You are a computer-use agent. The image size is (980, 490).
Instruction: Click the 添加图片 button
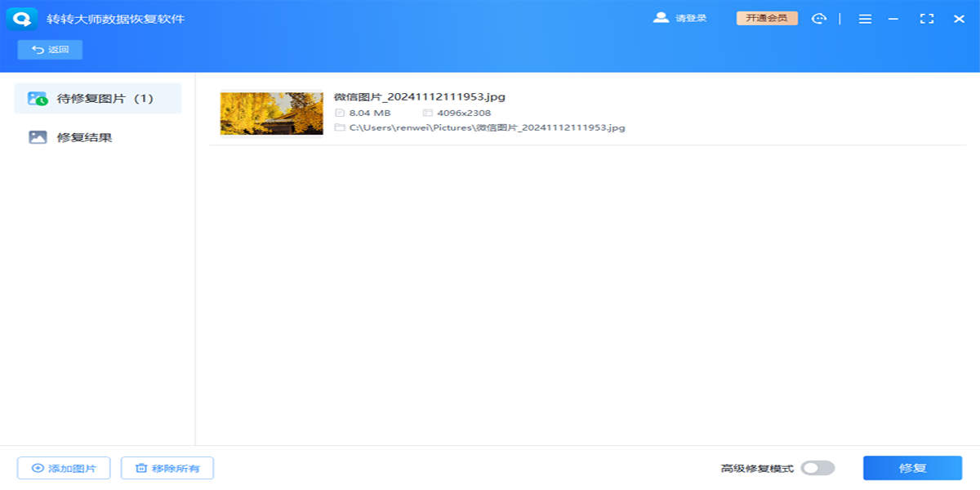(64, 468)
